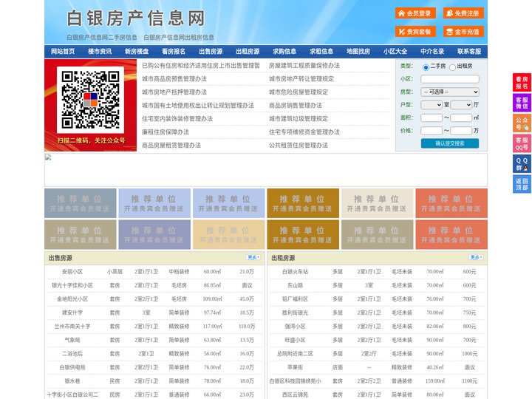This screenshot has width=532, height=399.
Task: Open the 联系客服 menu item
Action: click(x=469, y=52)
